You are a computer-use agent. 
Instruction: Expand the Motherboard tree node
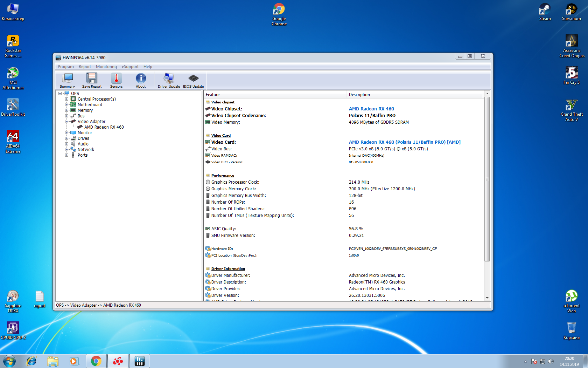(x=66, y=105)
